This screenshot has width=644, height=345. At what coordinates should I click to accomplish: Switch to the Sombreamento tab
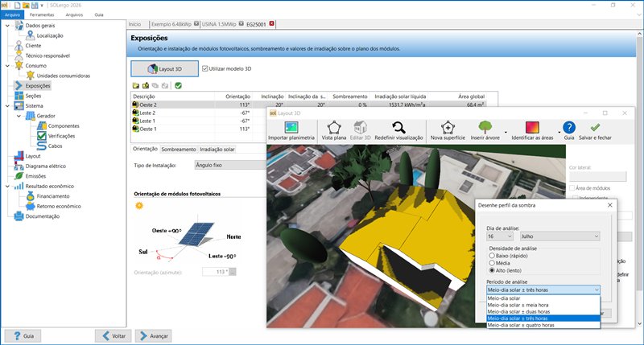178,149
